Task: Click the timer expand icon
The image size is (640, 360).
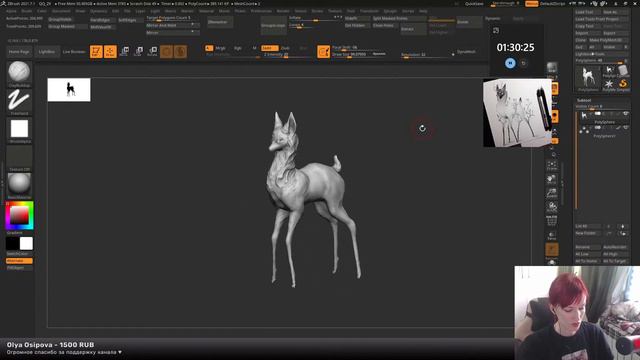Action: click(x=496, y=31)
